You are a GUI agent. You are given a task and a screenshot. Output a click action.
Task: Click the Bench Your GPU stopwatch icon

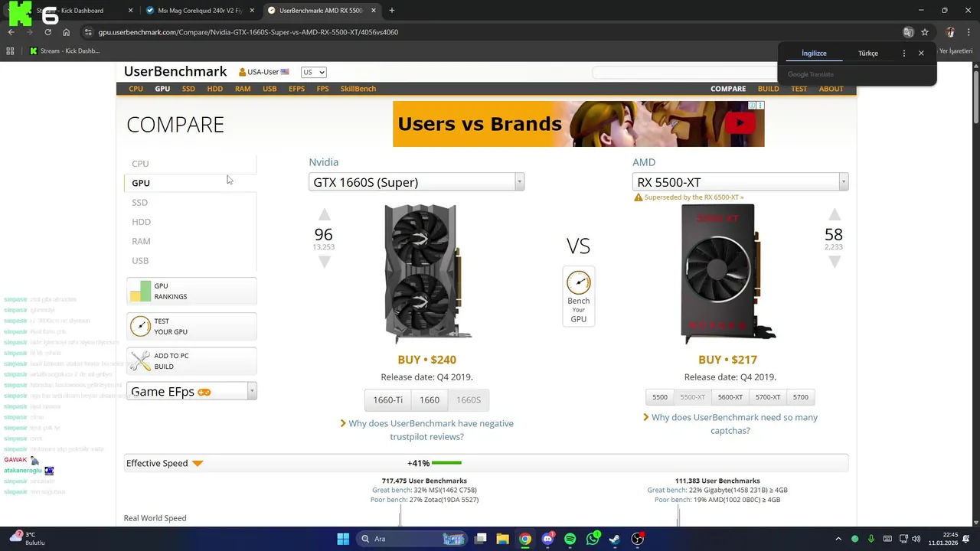pos(578,282)
